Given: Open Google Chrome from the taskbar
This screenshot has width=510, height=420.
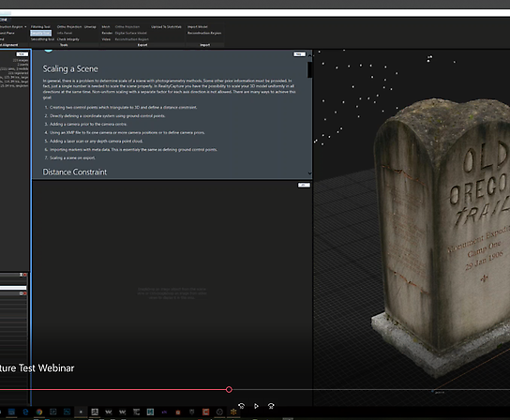Looking at the screenshot, I should click(39, 412).
